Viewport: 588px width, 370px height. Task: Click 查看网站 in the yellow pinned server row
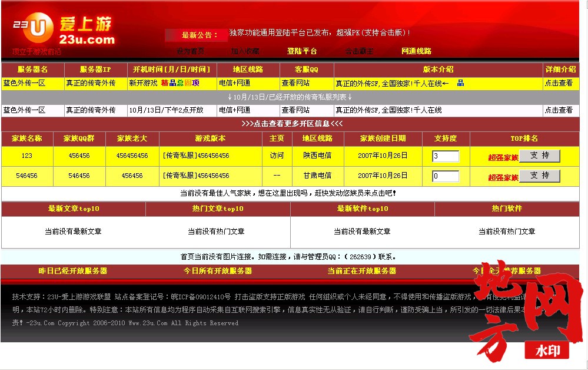(295, 83)
